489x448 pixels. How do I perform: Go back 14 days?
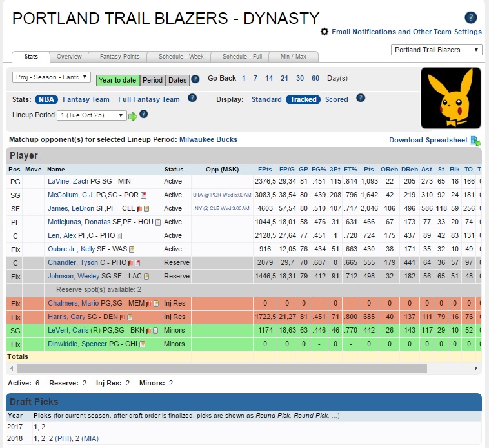click(x=269, y=78)
